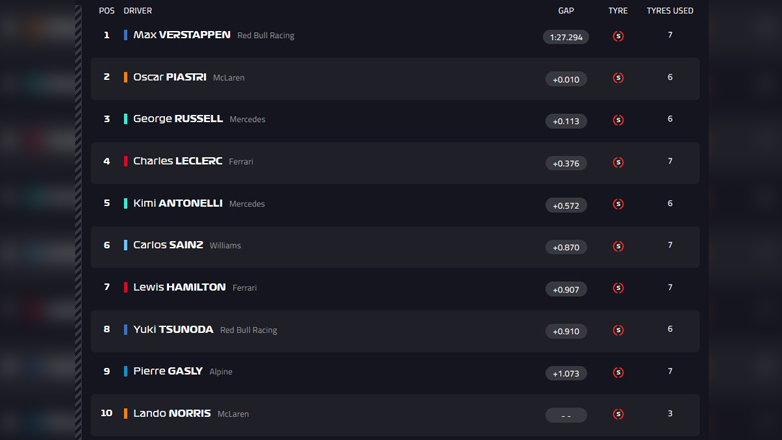Click the GAP column header
Viewport: 782px width, 440px height.
click(x=566, y=11)
